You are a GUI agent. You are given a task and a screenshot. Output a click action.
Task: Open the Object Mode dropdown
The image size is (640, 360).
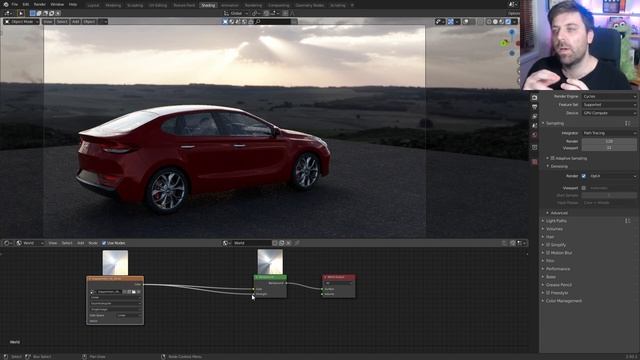[x=21, y=21]
